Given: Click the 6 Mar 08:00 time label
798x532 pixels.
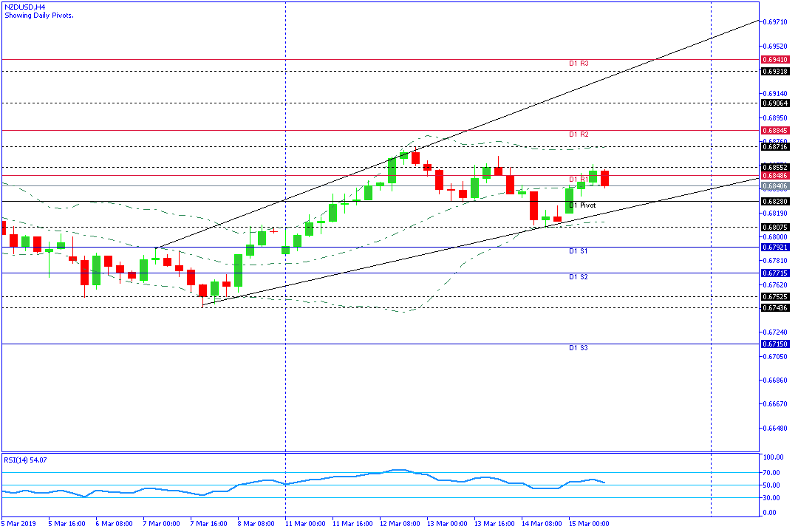Looking at the screenshot, I should [x=114, y=523].
